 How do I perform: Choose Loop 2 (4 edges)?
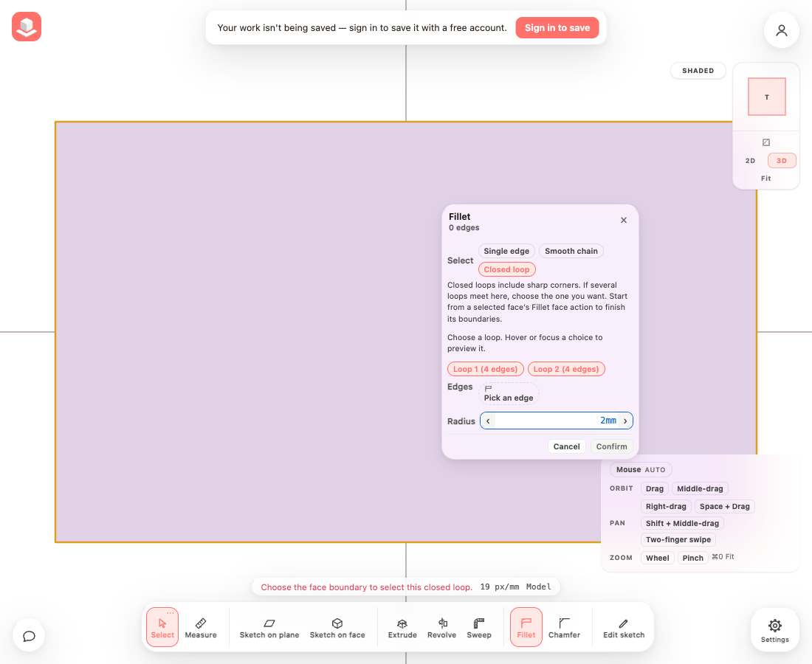coord(566,369)
